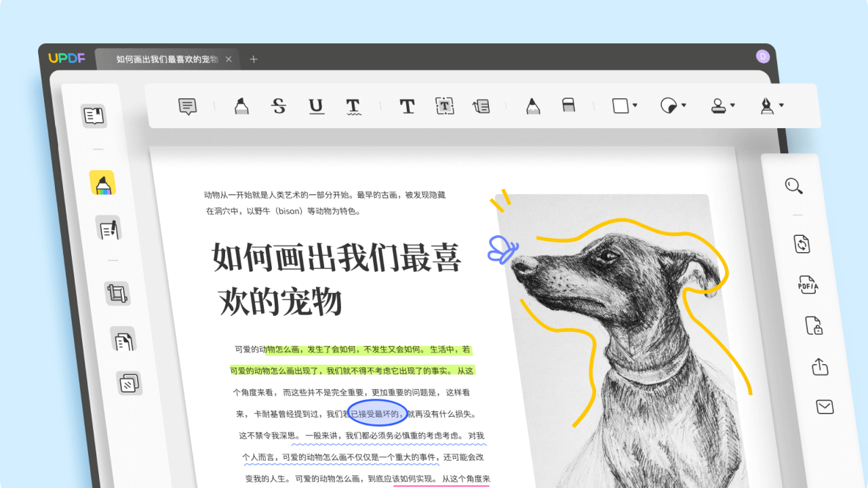The width and height of the screenshot is (868, 488).
Task: Convert document to PDF/A format
Action: click(807, 285)
